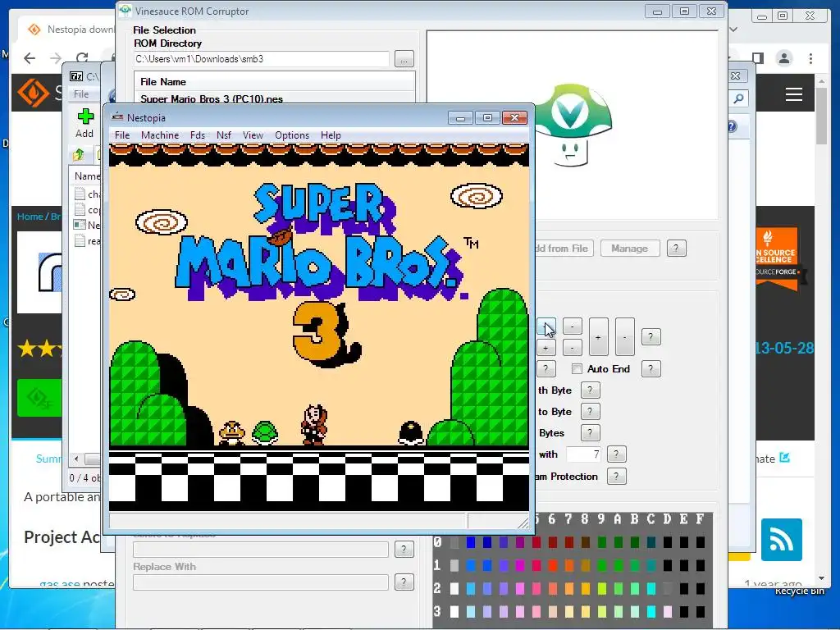This screenshot has height=630, width=840.
Task: Click the help button beside 'th Byte'
Action: 590,390
